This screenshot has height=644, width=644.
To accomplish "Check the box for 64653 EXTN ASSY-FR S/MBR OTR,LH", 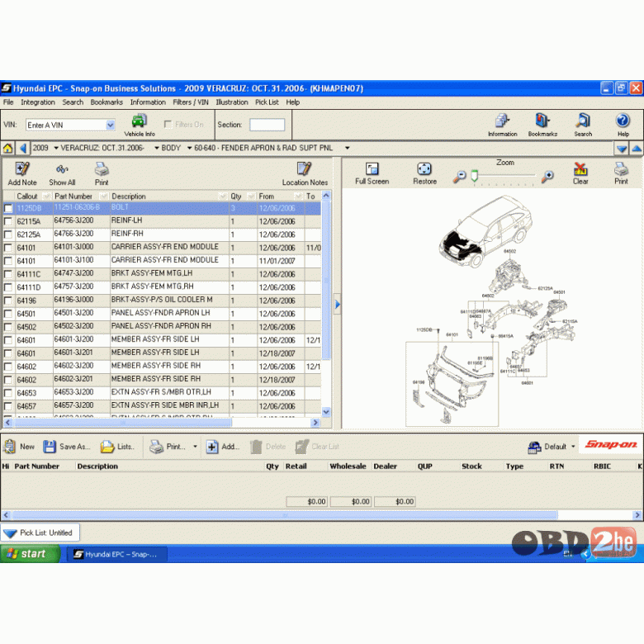I will click(8, 393).
